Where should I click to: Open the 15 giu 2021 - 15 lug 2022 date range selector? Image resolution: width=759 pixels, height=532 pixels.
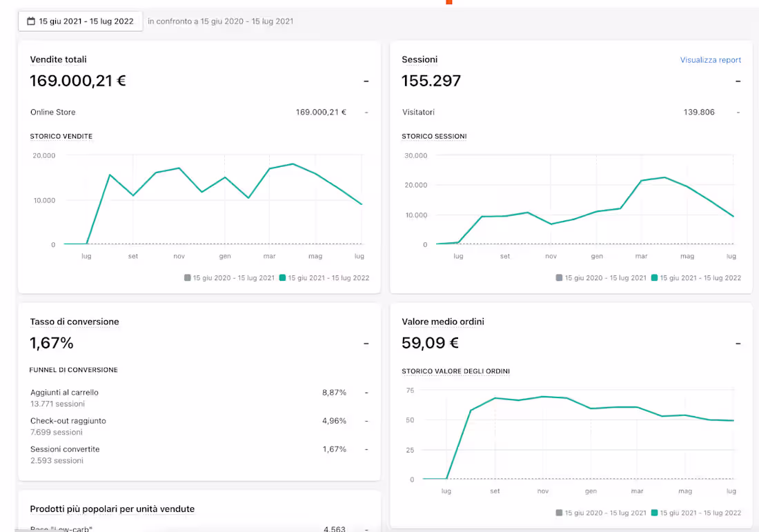80,21
